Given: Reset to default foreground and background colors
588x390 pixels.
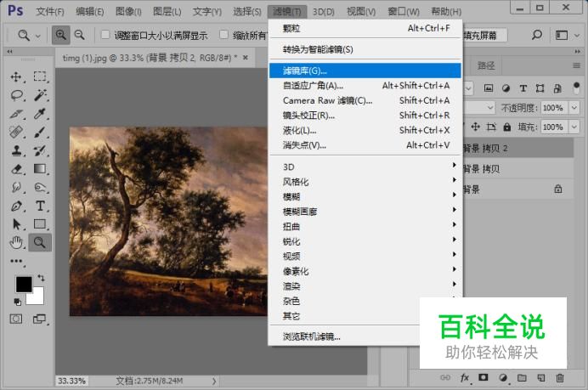Looking at the screenshot, I should (x=17, y=301).
